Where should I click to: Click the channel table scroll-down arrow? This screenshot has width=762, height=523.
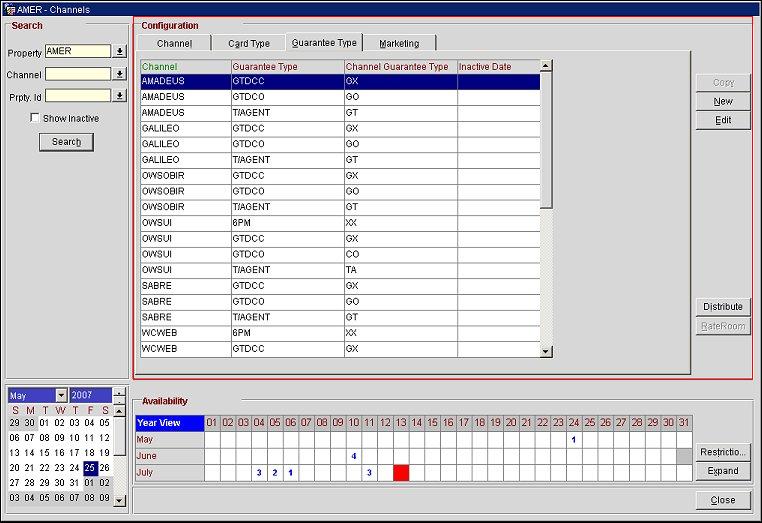pyautogui.click(x=546, y=351)
